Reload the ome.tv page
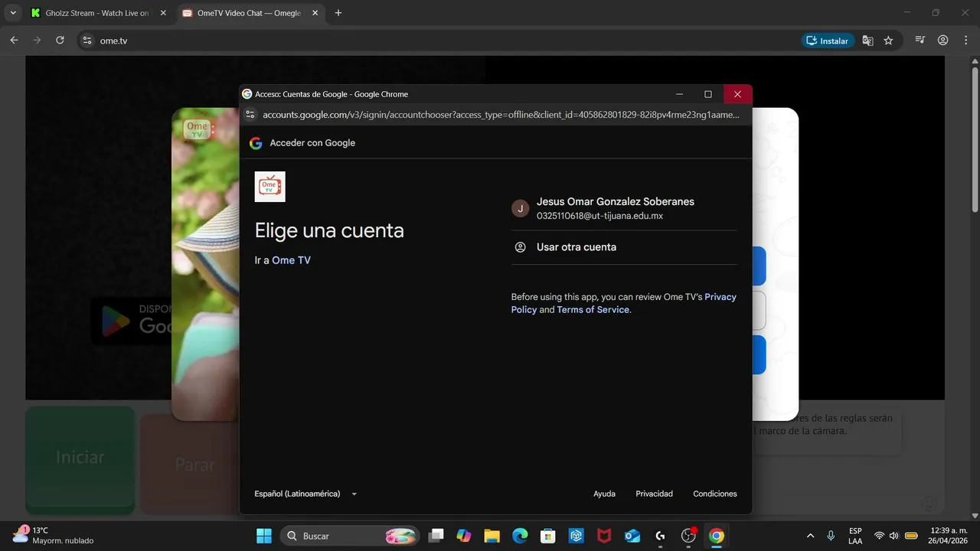The height and width of the screenshot is (551, 980). click(x=60, y=41)
